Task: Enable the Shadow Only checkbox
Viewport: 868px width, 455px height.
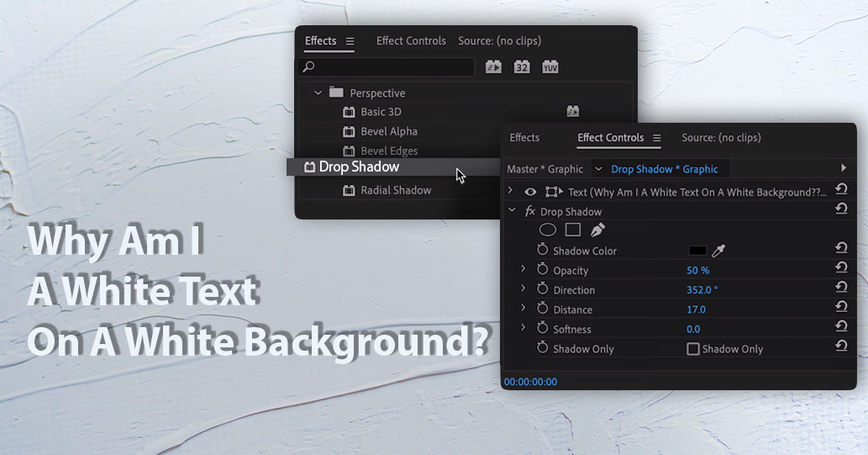Action: [693, 349]
